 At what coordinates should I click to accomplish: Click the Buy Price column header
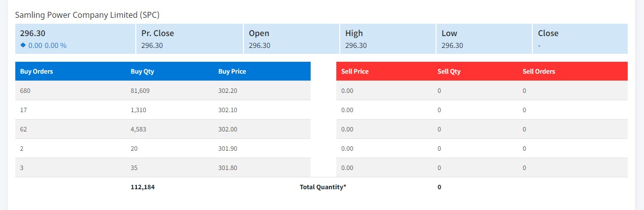pos(232,71)
